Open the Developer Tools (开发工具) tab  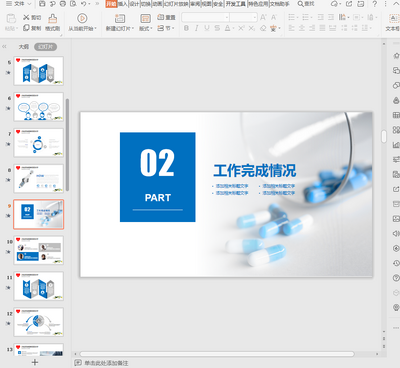(x=236, y=4)
